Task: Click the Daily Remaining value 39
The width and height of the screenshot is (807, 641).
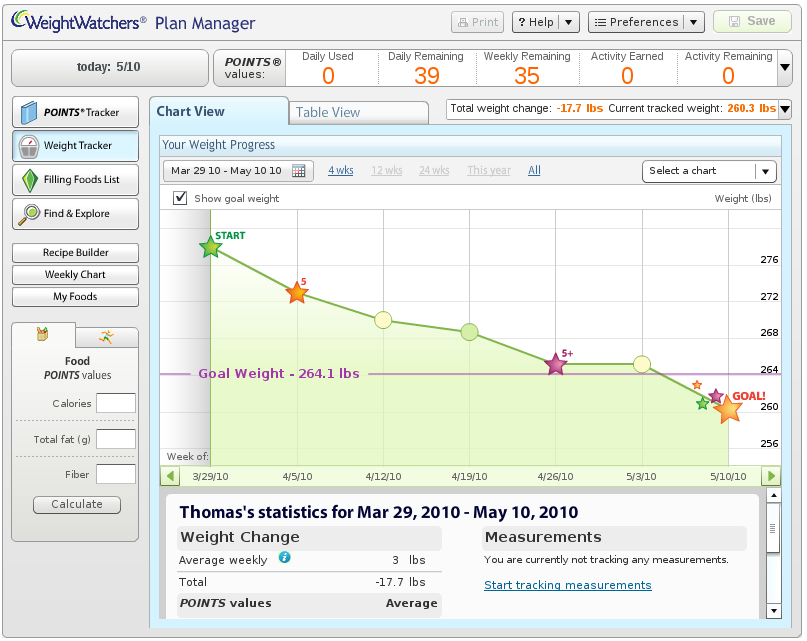Action: point(427,76)
